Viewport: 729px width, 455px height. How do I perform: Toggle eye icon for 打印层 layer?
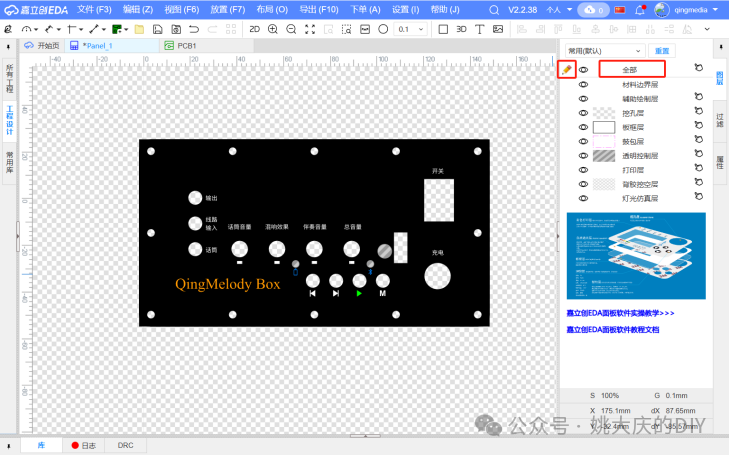point(583,170)
